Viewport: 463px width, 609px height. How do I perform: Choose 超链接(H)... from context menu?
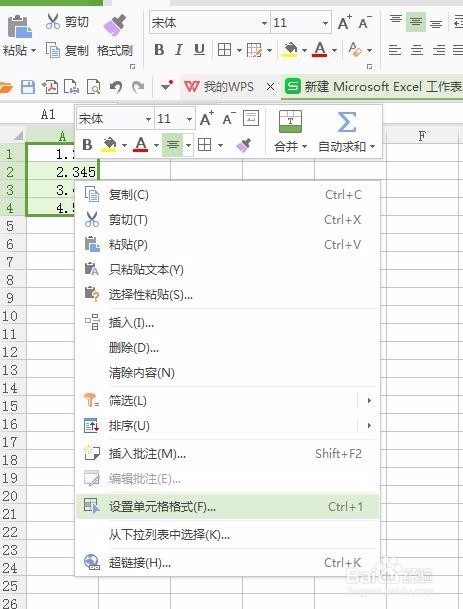click(x=227, y=562)
